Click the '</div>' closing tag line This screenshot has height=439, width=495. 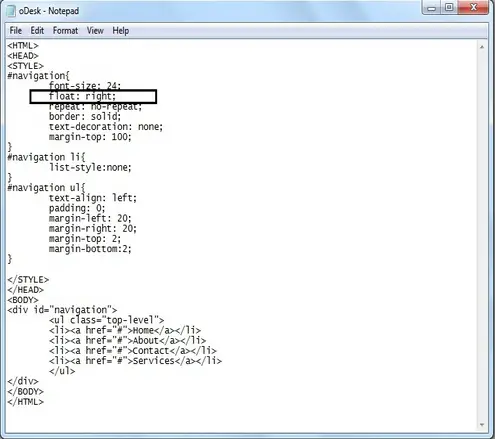(x=23, y=381)
